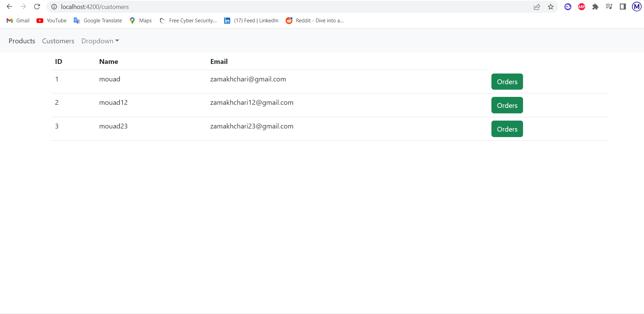Open the Reddit bookmark
644x314 pixels.
[x=314, y=20]
